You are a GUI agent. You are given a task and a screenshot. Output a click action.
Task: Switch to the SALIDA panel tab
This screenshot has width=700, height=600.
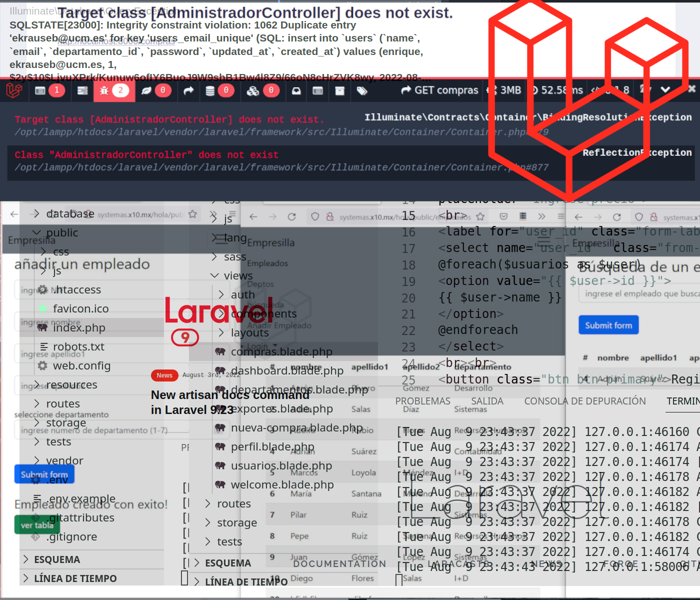coord(487,401)
